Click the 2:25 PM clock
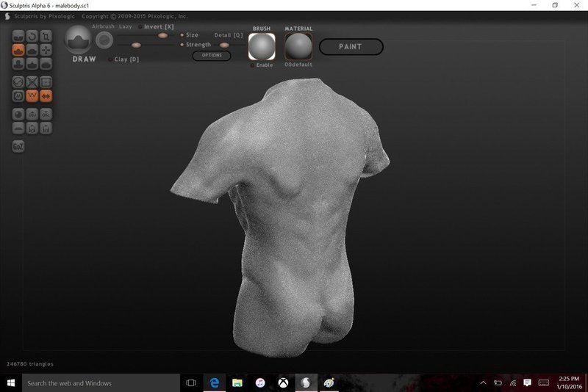The width and height of the screenshot is (588, 392). point(569,379)
